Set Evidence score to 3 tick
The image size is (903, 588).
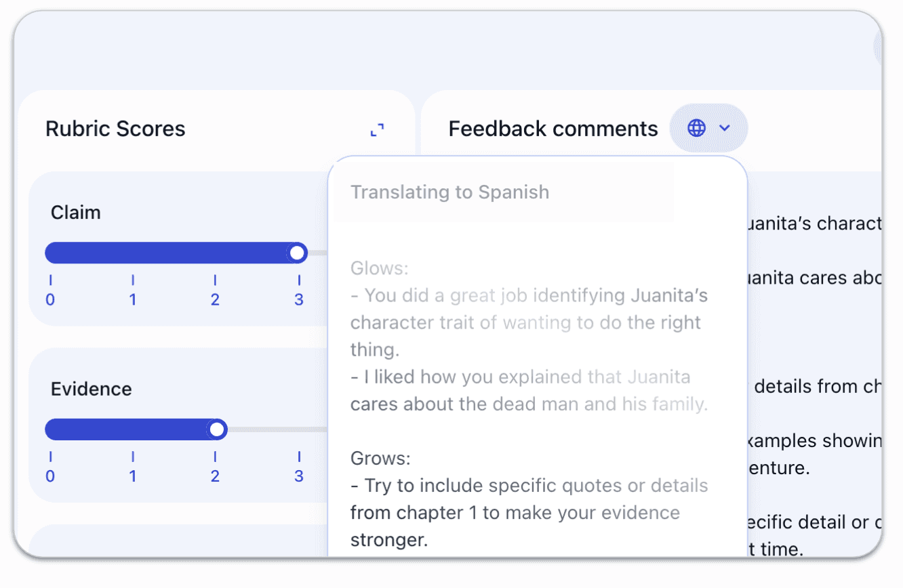[x=298, y=457]
